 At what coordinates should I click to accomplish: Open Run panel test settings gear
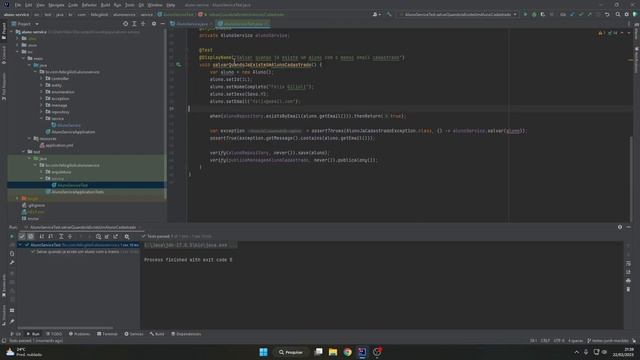click(127, 236)
